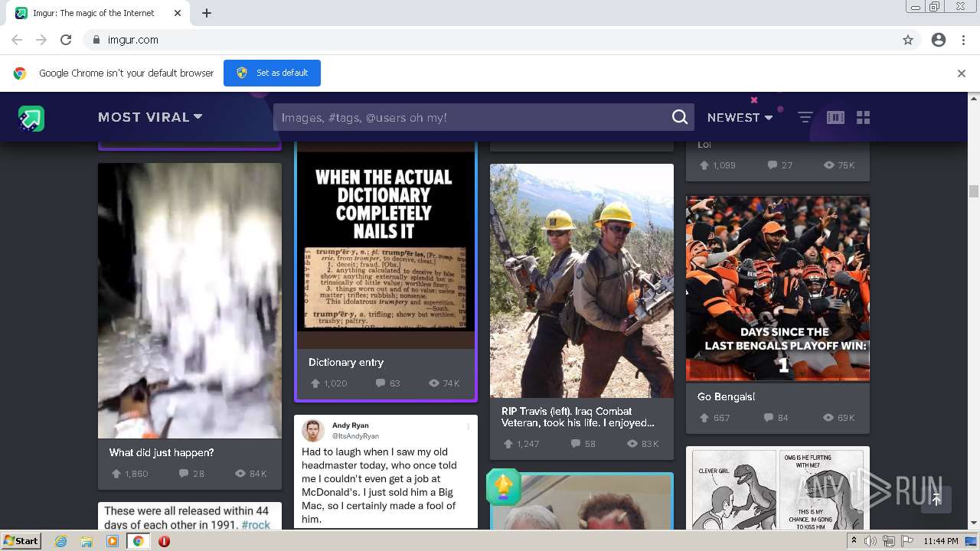This screenshot has width=980, height=551.
Task: Open the file explorer taskbar icon
Action: [x=87, y=541]
